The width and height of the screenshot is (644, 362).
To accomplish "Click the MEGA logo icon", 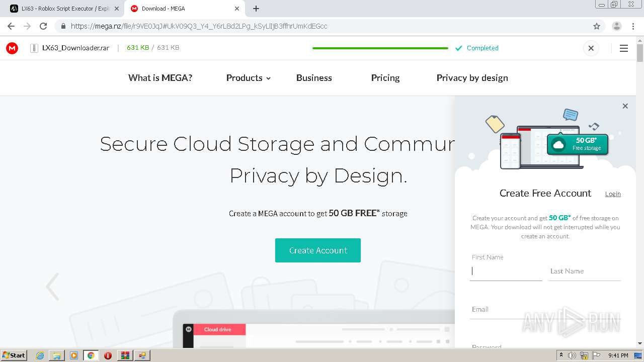I will 12,48.
